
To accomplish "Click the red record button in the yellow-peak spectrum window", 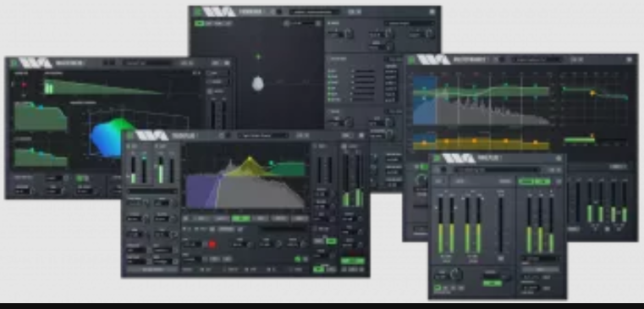I will point(212,244).
